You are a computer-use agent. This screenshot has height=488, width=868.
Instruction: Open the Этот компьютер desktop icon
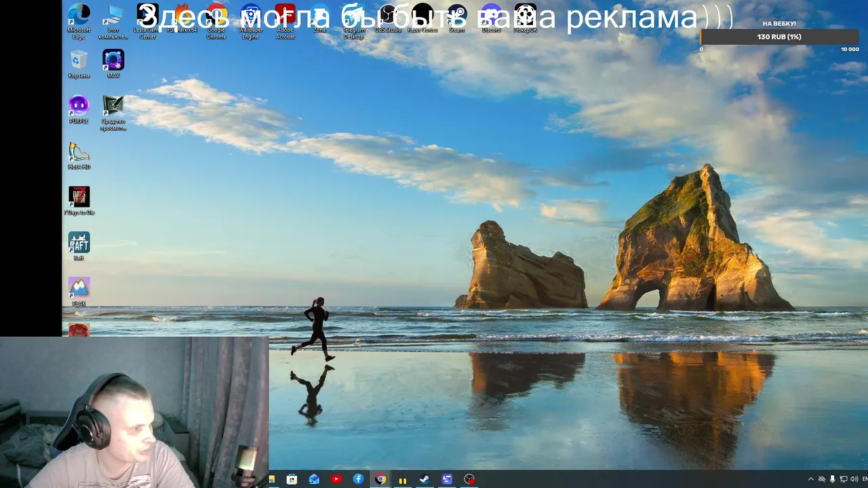click(113, 22)
